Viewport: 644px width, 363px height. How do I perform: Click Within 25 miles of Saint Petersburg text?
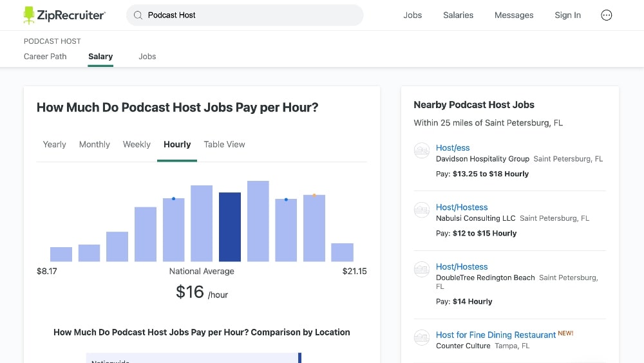click(x=488, y=123)
